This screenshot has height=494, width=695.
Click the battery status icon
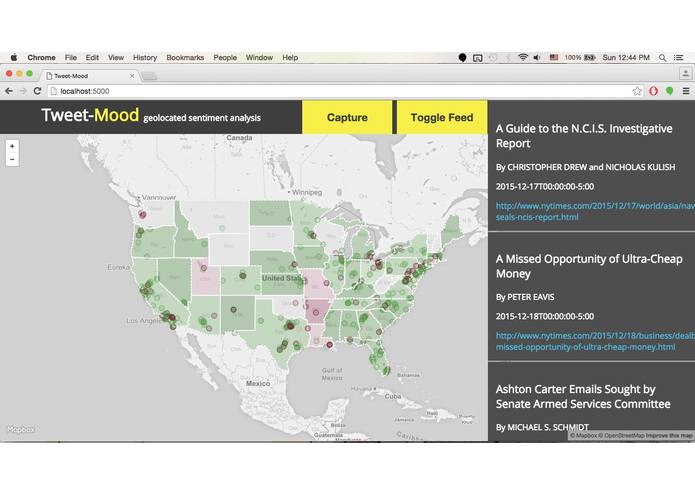coord(590,58)
